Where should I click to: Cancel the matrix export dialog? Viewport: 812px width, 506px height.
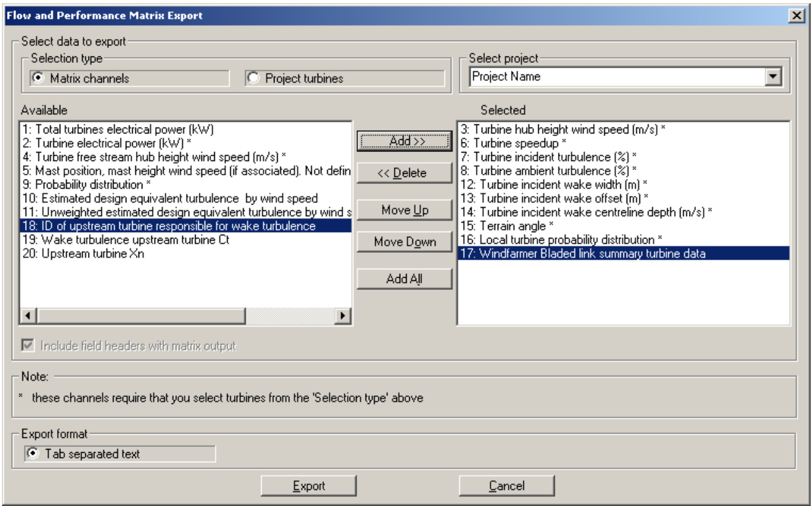tap(507, 486)
